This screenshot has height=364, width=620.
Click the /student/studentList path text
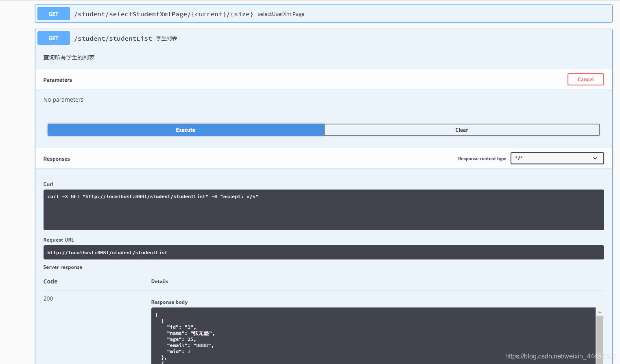click(x=113, y=38)
